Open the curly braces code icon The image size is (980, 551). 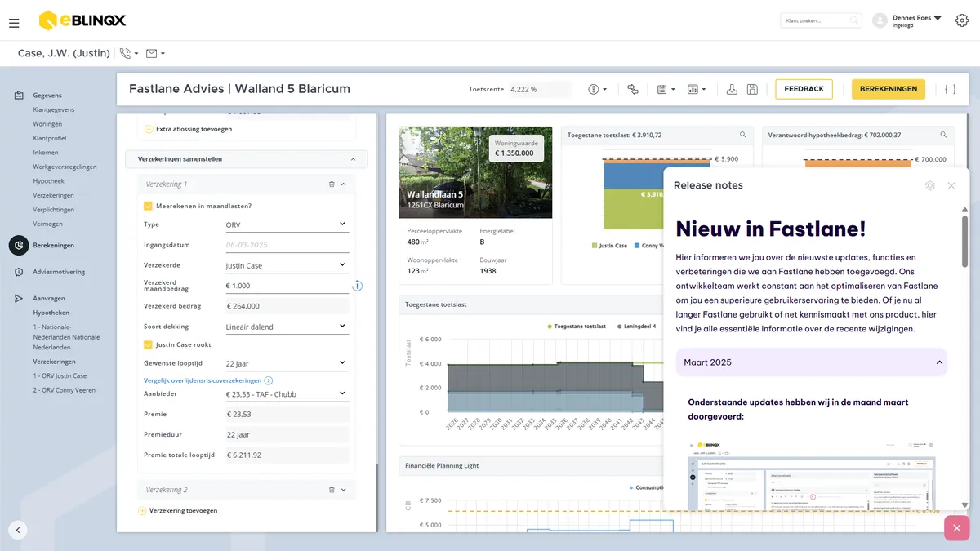click(950, 89)
